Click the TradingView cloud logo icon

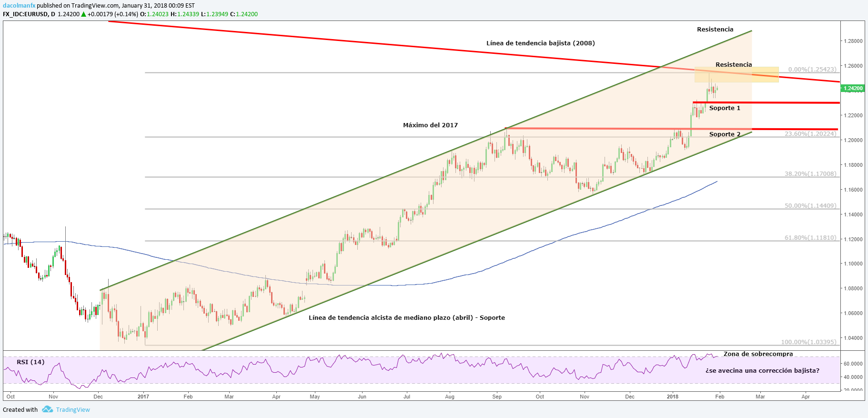pyautogui.click(x=47, y=409)
